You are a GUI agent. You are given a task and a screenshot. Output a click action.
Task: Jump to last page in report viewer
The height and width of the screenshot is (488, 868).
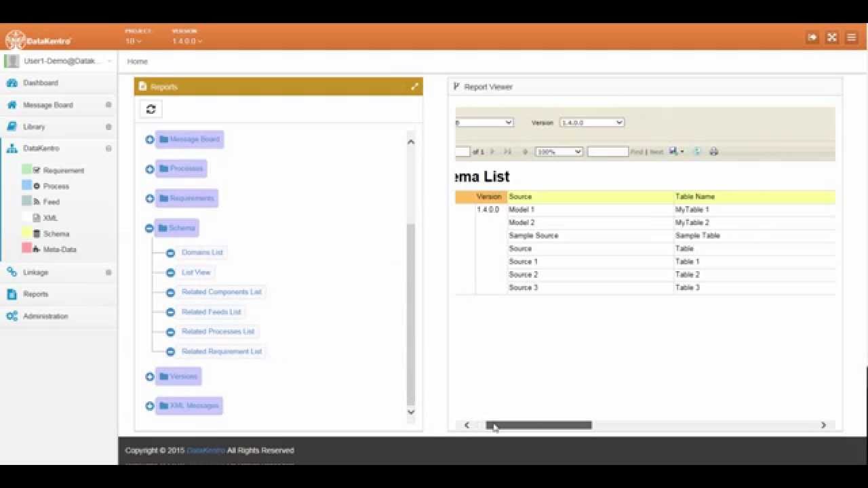(507, 152)
